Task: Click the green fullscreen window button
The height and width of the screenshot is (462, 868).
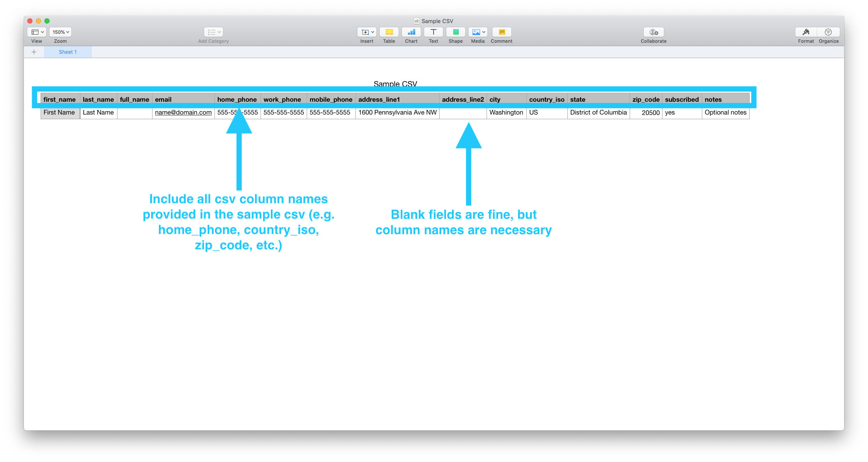Action: 47,21
